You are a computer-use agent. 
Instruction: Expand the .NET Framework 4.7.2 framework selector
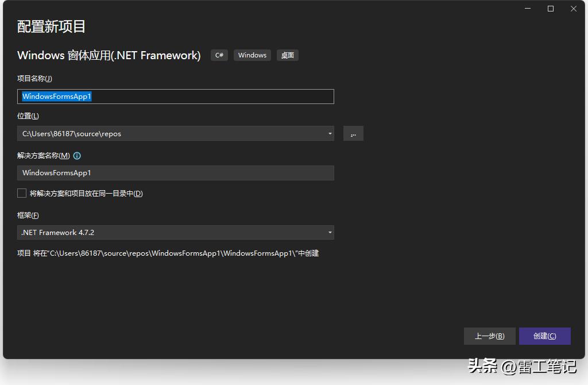[175, 232]
